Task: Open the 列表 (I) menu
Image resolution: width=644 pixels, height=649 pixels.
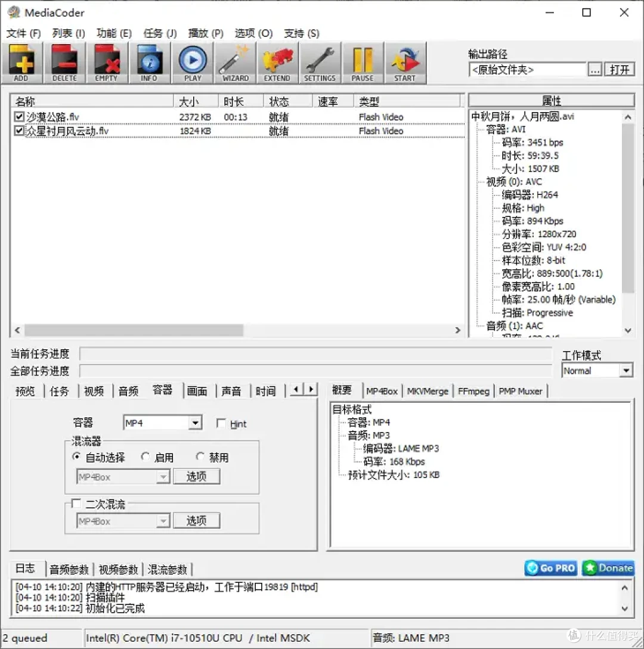Action: 69,33
